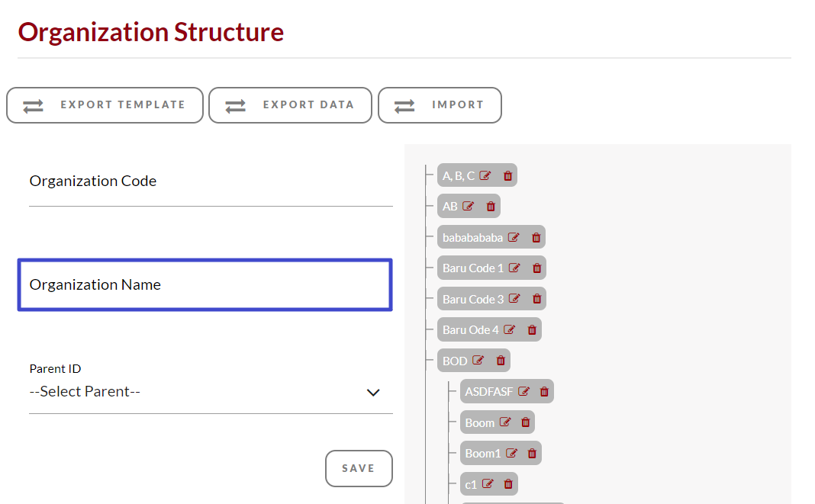Click the Parent ID dropdown chevron

(373, 392)
